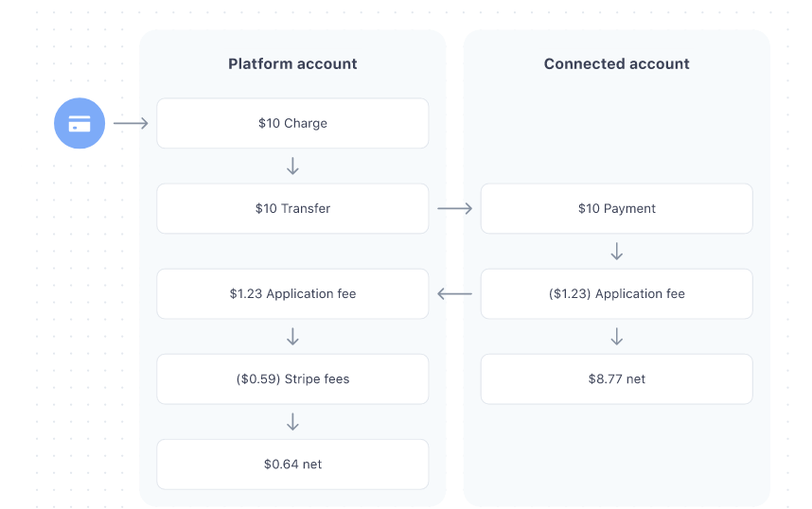Image resolution: width=812 pixels, height=509 pixels.
Task: Select the ($0.59) Stripe fees box
Action: [292, 379]
